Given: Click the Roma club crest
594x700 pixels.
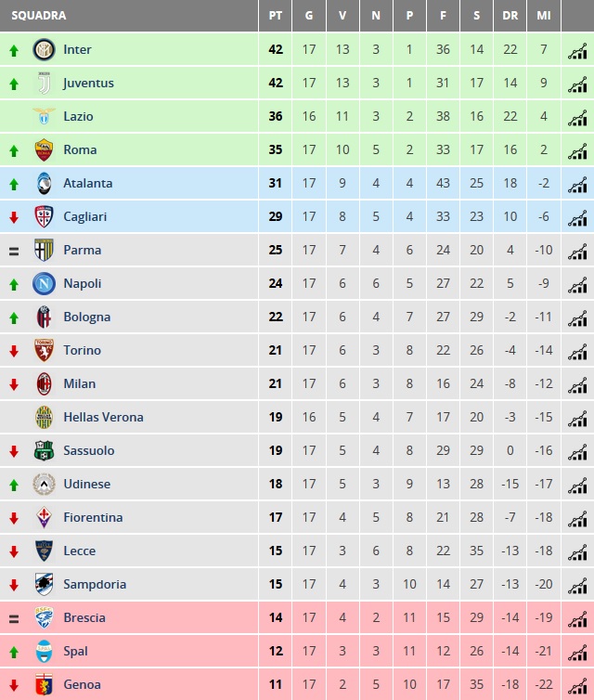Looking at the screenshot, I should pos(45,149).
